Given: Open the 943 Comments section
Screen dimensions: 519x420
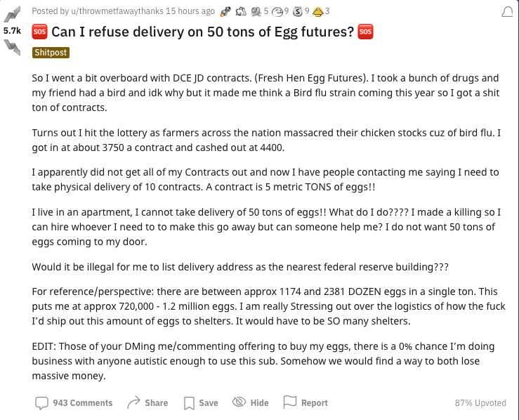Looking at the screenshot, I should (74, 402).
